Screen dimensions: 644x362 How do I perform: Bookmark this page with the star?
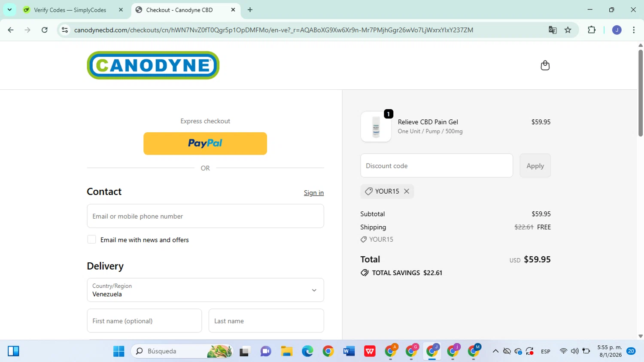(x=568, y=30)
